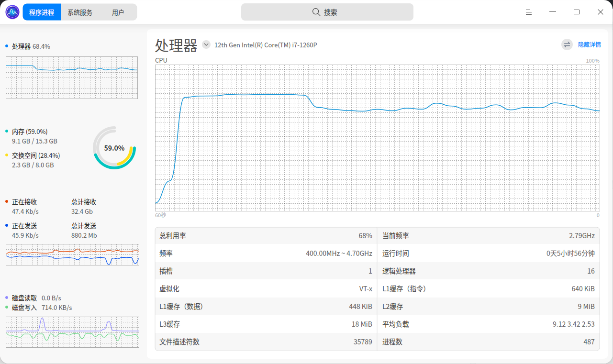
Task: Click the 交换空间 (28.4%) label
Action: coord(36,155)
